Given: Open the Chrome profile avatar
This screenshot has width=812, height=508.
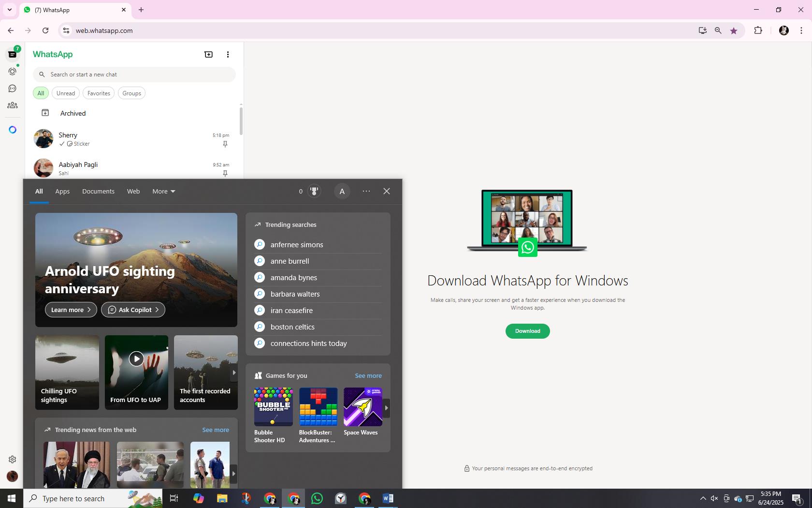Looking at the screenshot, I should [x=784, y=30].
